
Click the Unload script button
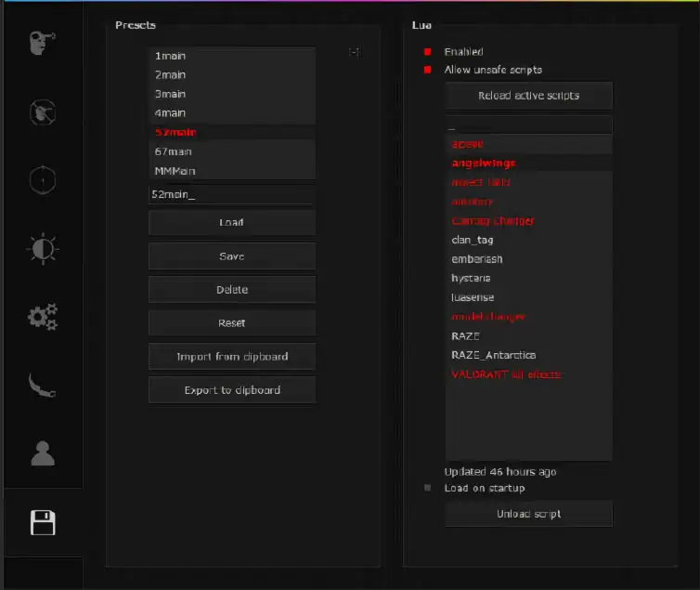pos(528,514)
